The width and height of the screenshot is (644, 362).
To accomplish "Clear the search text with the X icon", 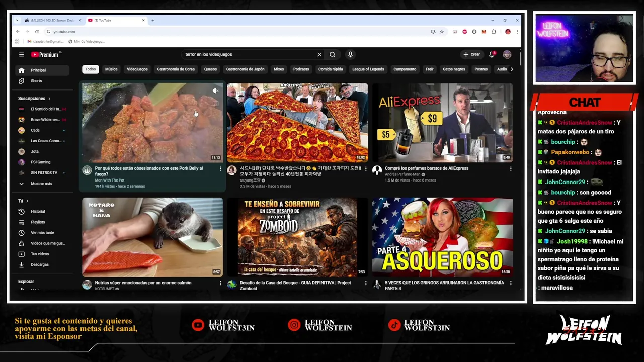I will [319, 54].
